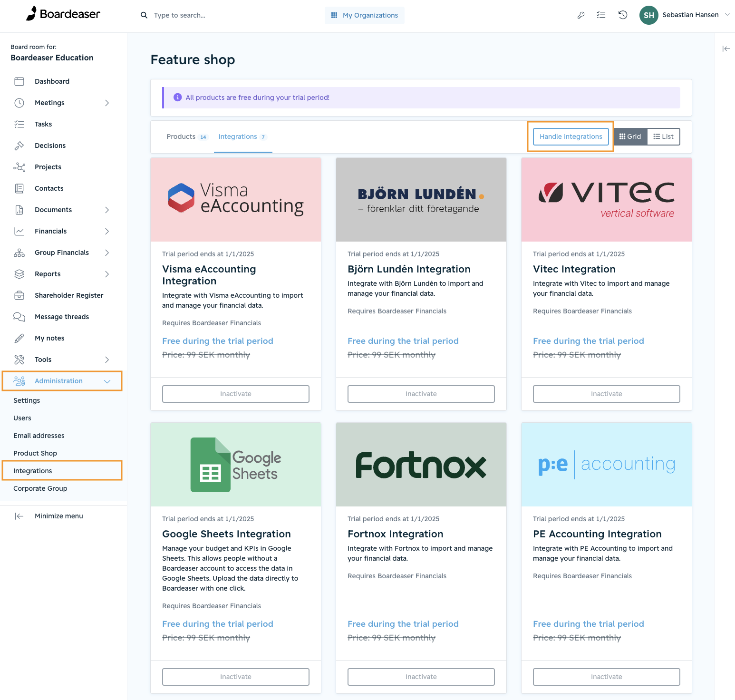Screen dimensions: 735x700
Task: Click Handle integrations button
Action: pos(571,136)
